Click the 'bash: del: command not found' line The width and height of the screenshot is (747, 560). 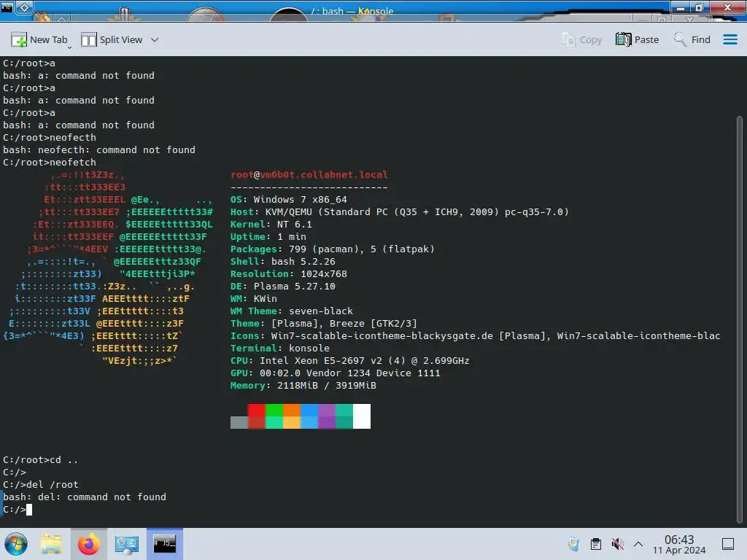85,497
